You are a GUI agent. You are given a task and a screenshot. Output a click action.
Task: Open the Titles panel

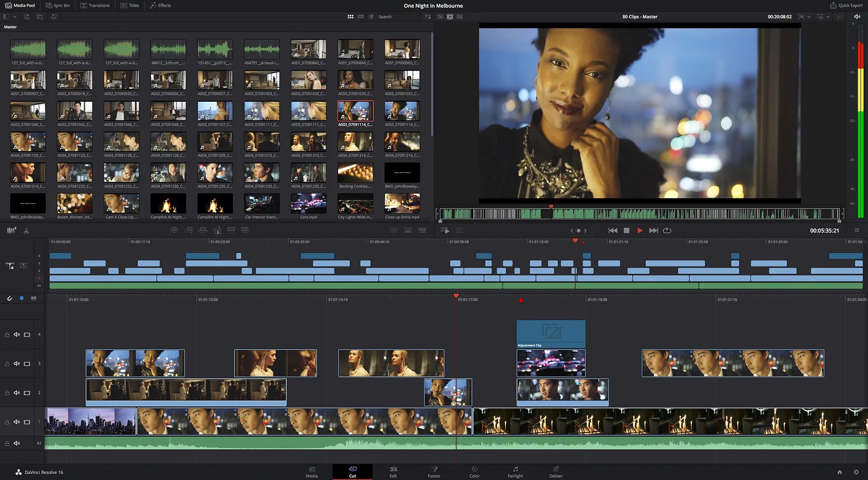point(130,5)
